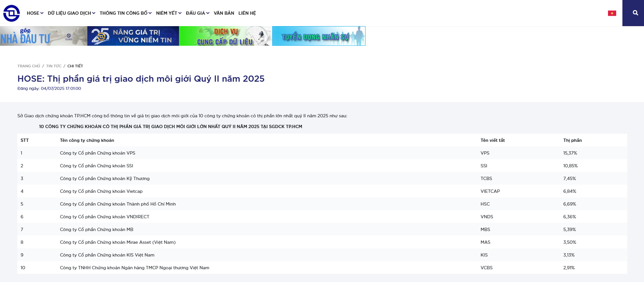
Task: Click the 7,45% market share value
Action: click(x=569, y=178)
